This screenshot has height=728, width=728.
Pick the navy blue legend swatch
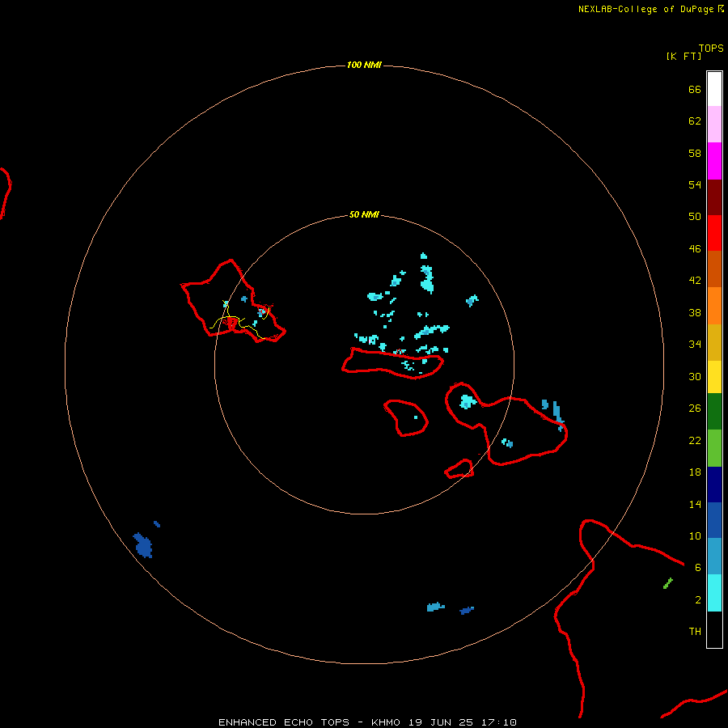point(714,485)
